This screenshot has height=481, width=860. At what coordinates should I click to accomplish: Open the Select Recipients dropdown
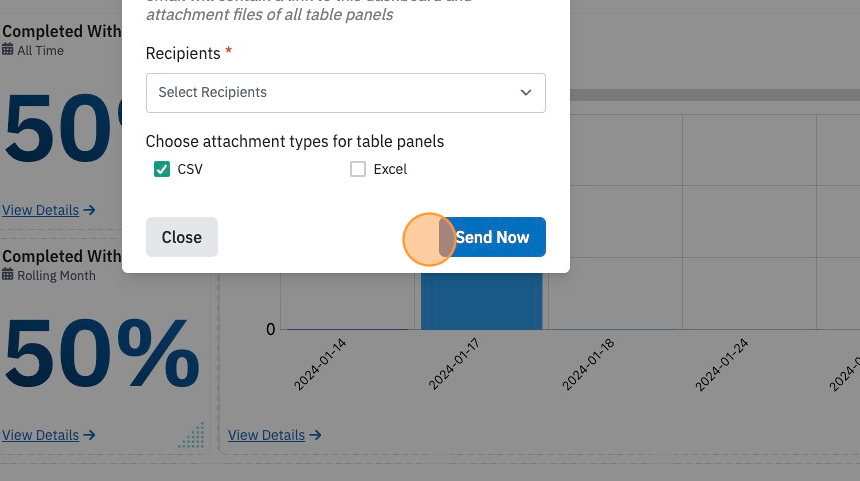[346, 93]
